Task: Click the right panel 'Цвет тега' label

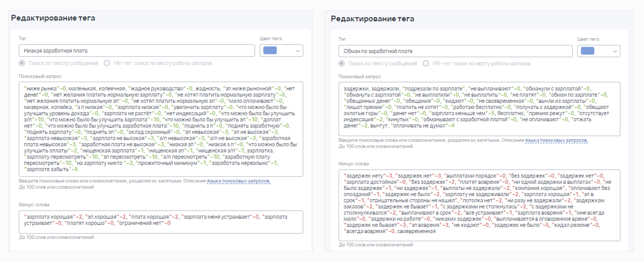Action: 588,39
